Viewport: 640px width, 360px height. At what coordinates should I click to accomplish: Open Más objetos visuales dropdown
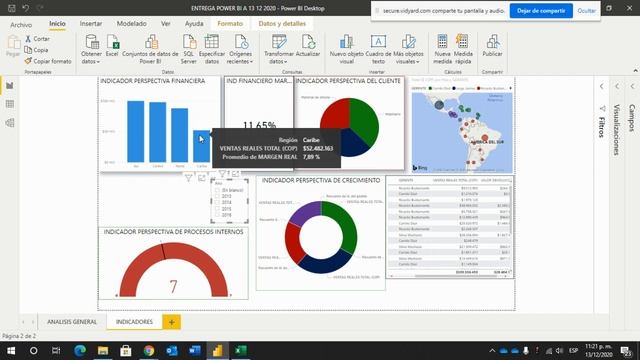[x=408, y=49]
